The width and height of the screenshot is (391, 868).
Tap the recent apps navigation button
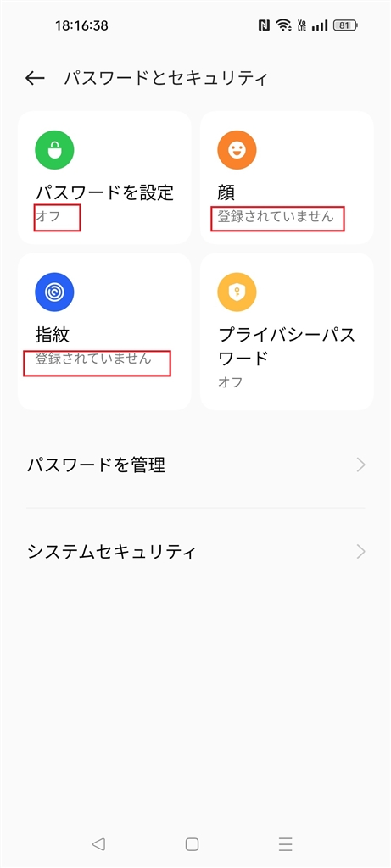tap(285, 843)
